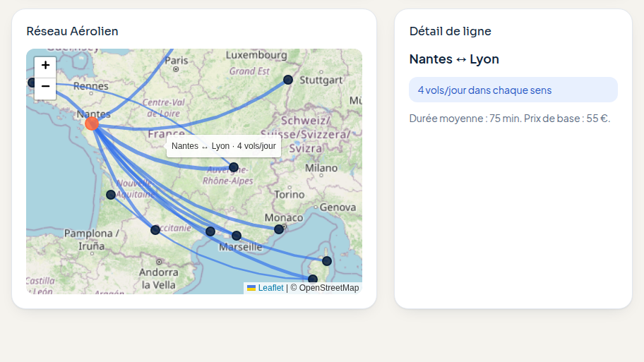Select the Nice marker near Monaco

(x=279, y=229)
